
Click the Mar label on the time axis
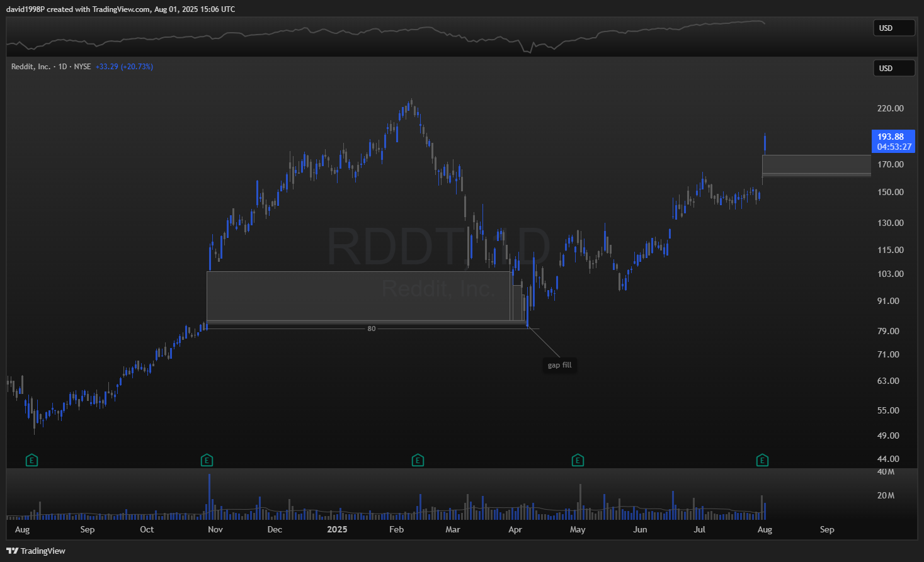[453, 529]
